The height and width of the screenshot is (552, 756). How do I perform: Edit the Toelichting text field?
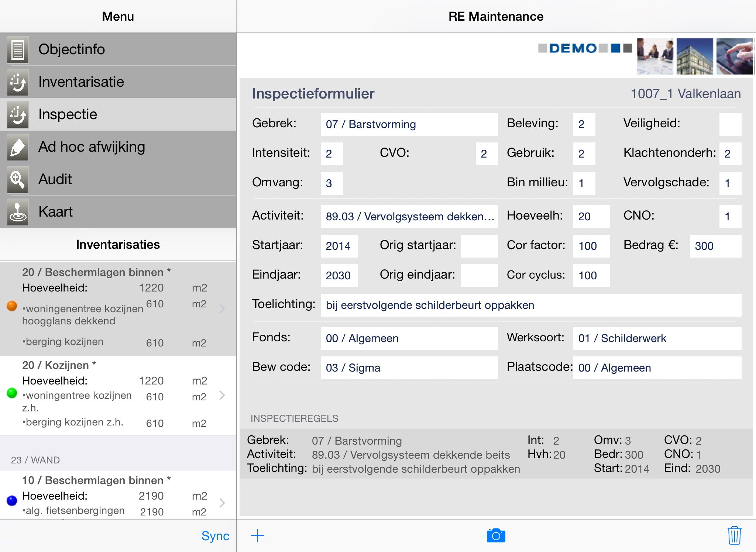[531, 305]
